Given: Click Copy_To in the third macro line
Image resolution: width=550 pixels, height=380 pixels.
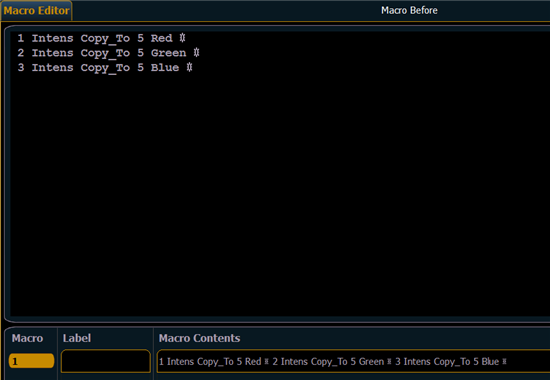Looking at the screenshot, I should click(105, 68).
